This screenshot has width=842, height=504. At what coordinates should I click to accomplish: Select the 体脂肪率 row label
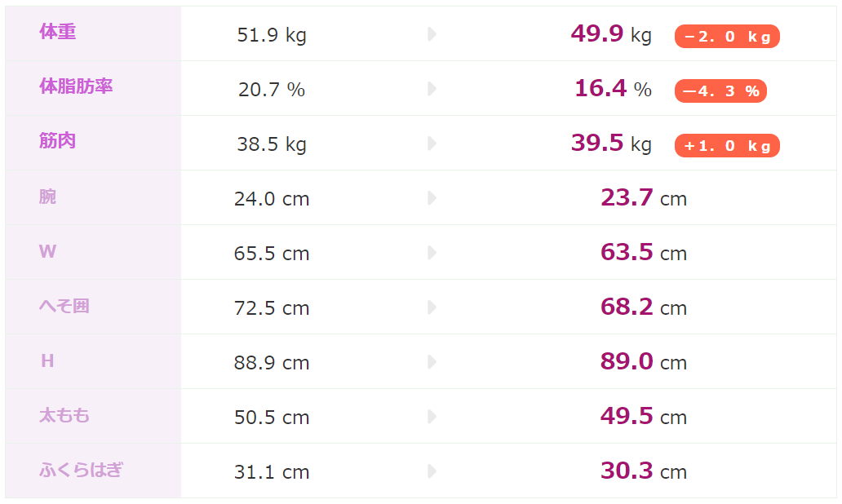click(x=76, y=86)
